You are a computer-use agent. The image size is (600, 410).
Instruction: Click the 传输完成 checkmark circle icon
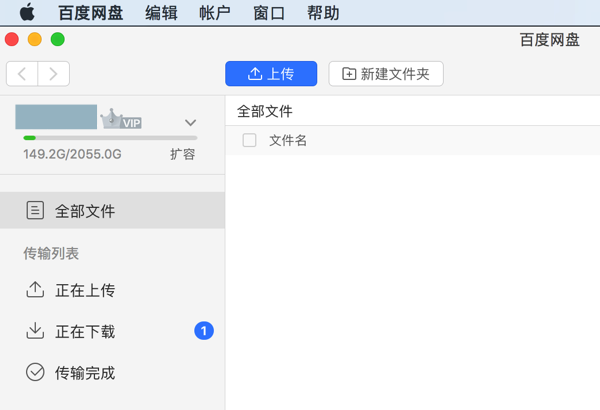35,373
